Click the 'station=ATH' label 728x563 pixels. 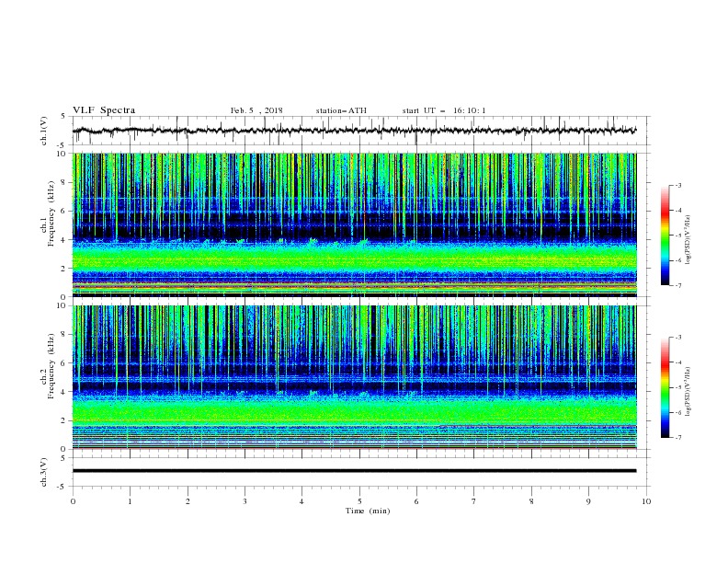point(341,110)
